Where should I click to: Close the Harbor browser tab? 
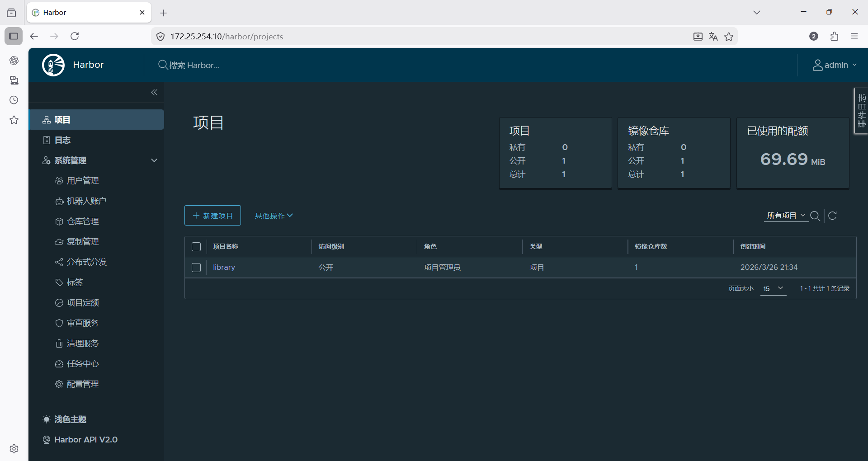[142, 13]
